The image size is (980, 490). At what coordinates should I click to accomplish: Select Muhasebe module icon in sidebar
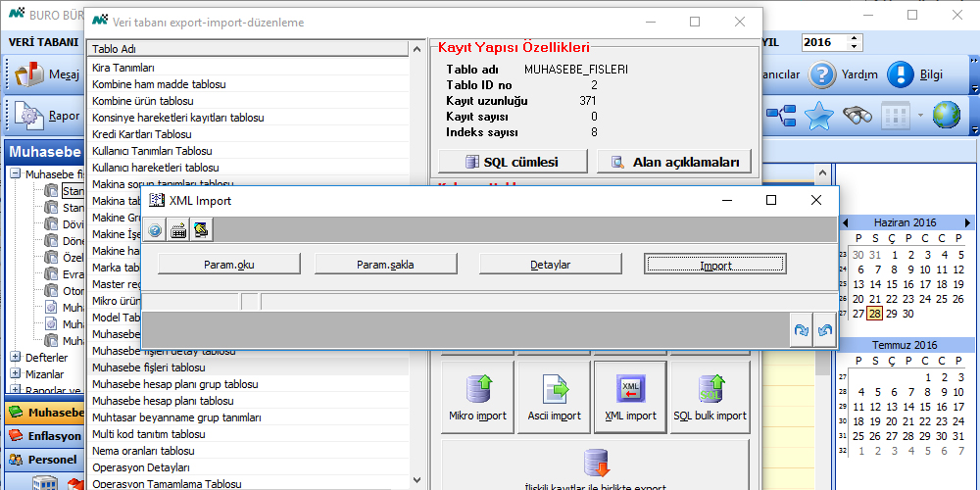[x=18, y=413]
